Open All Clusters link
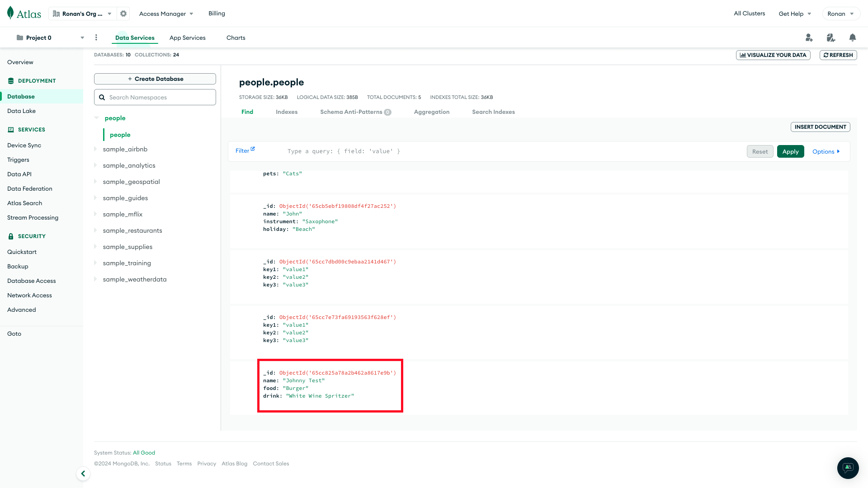This screenshot has height=488, width=868. click(749, 14)
